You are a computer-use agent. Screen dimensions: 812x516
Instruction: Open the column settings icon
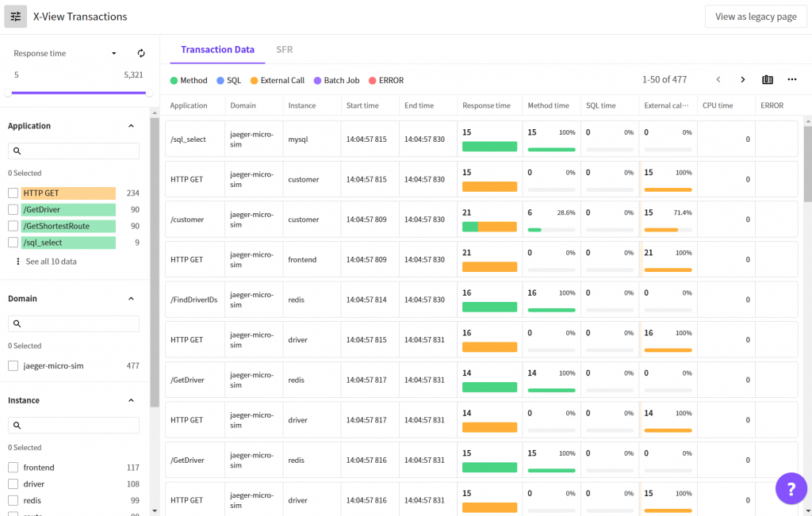(768, 80)
